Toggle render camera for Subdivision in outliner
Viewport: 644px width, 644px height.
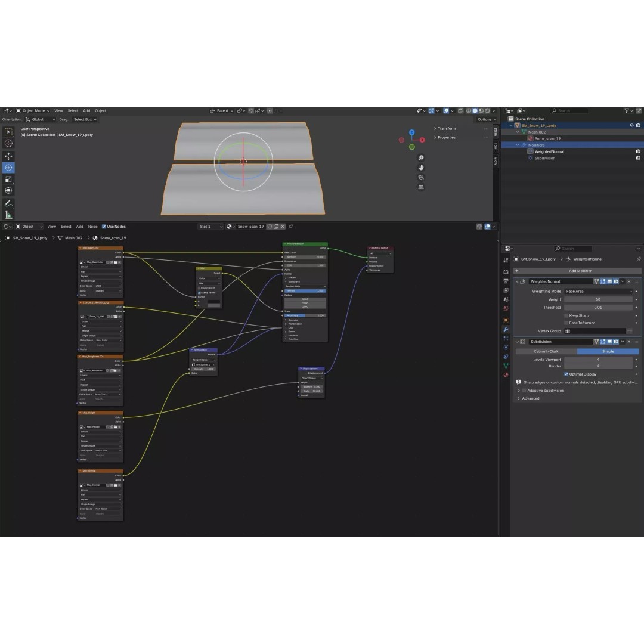coord(638,158)
